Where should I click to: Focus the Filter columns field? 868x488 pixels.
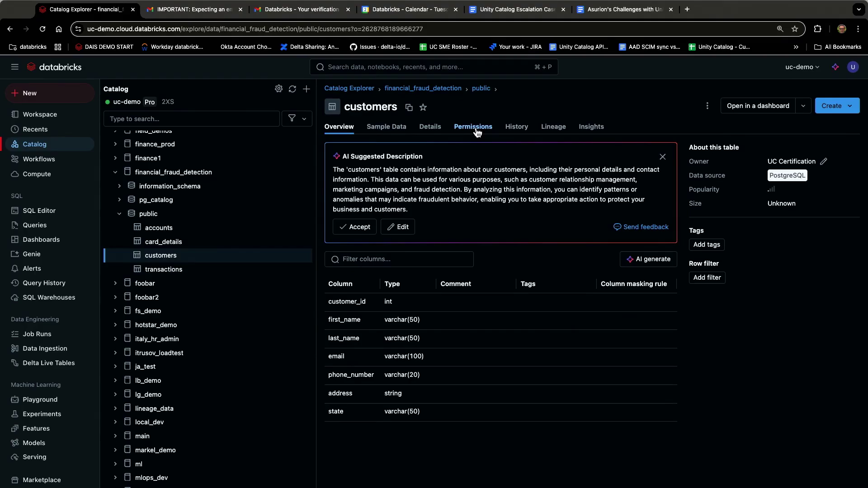399,259
